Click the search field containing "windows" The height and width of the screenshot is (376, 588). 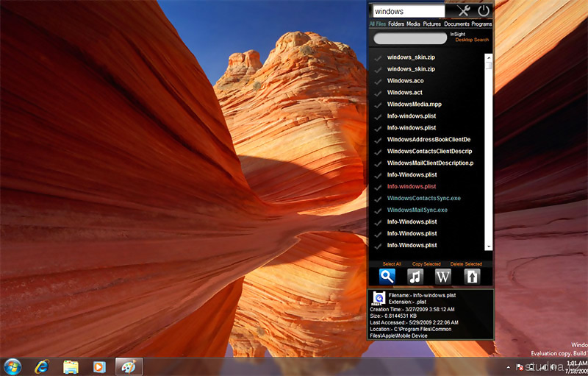[x=409, y=11]
